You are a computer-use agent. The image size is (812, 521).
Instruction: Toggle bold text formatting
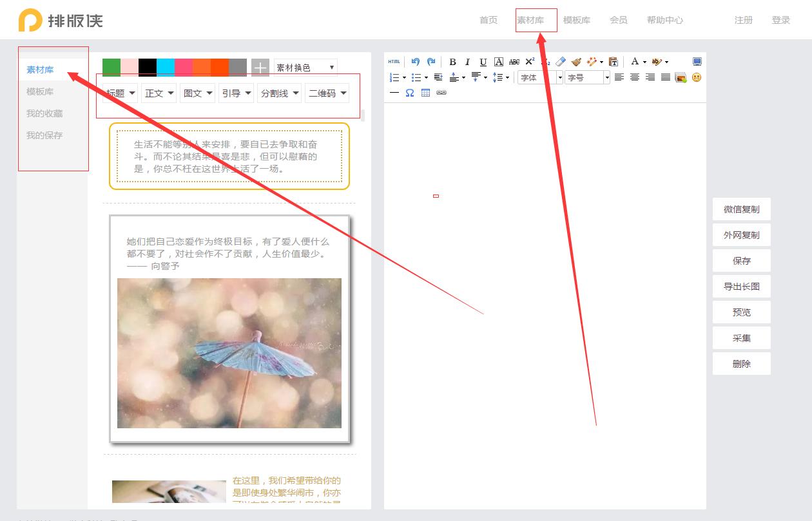click(x=452, y=61)
